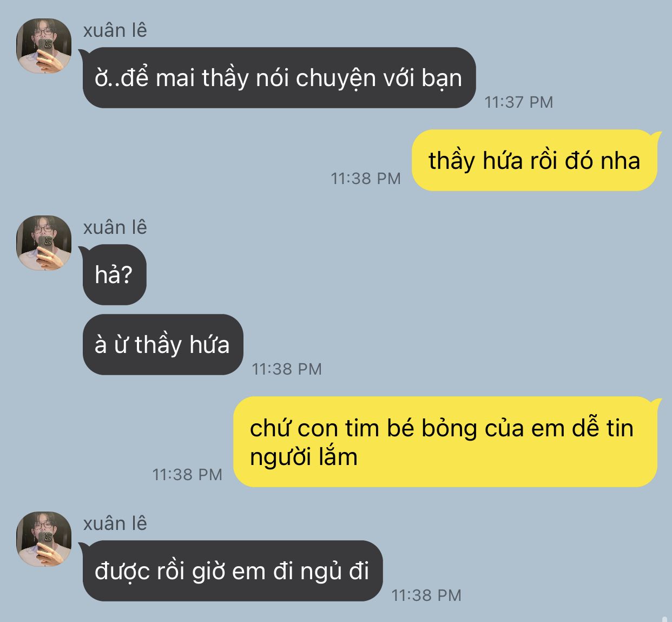Image resolution: width=672 pixels, height=622 pixels.
Task: Click the 11:37 PM timestamp
Action: (518, 102)
